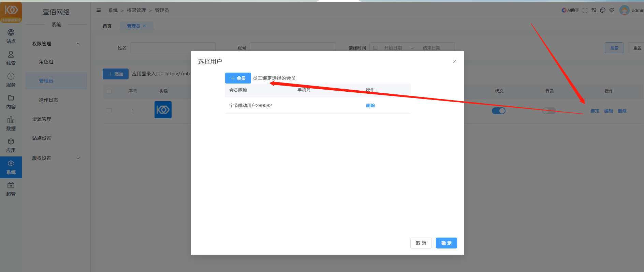Toggle the 状态 switch off
Viewport: 644px width, 272px height.
(499, 111)
